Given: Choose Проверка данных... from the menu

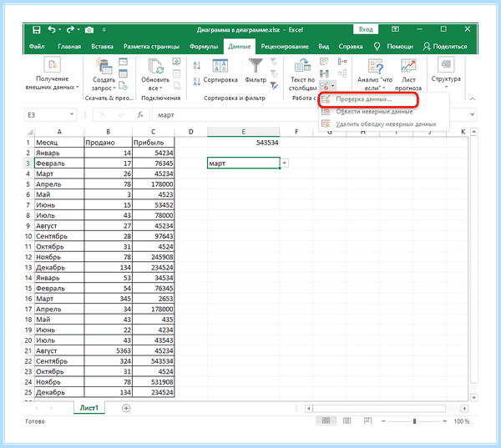Looking at the screenshot, I should [368, 99].
